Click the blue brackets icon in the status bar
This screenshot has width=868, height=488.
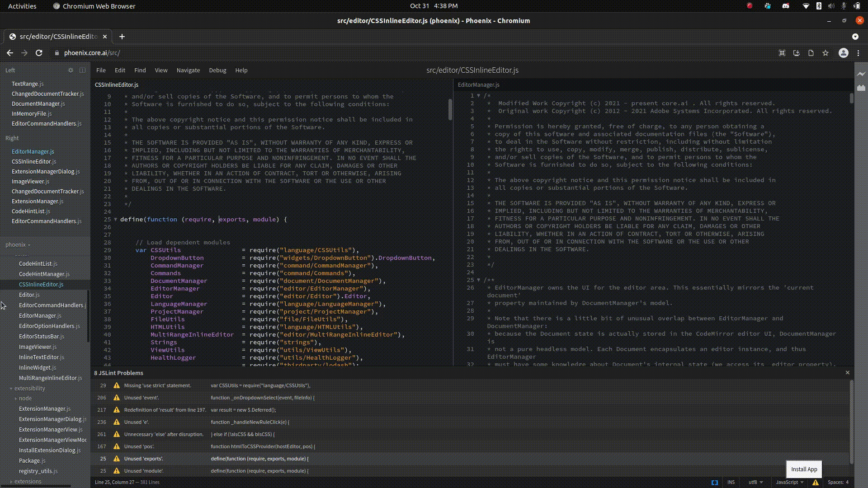pos(716,483)
